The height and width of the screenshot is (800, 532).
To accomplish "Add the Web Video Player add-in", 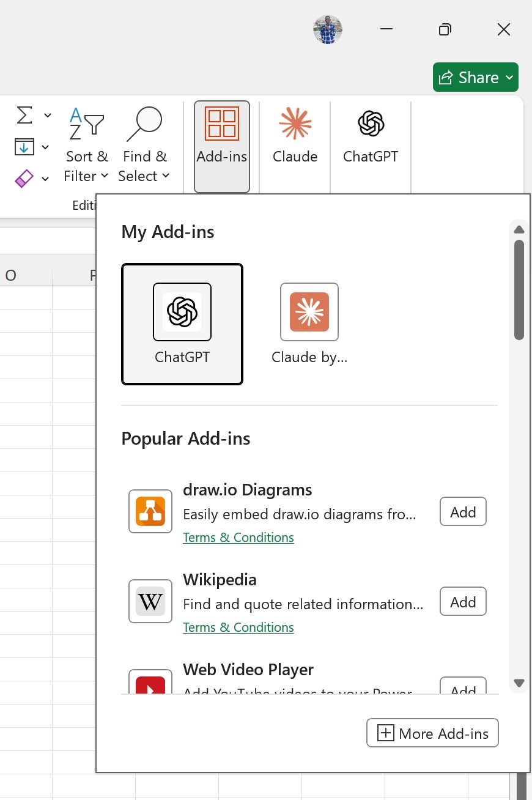I will (463, 686).
